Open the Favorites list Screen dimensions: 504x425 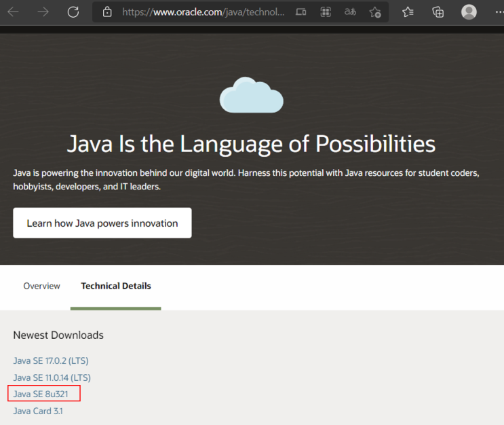(408, 12)
